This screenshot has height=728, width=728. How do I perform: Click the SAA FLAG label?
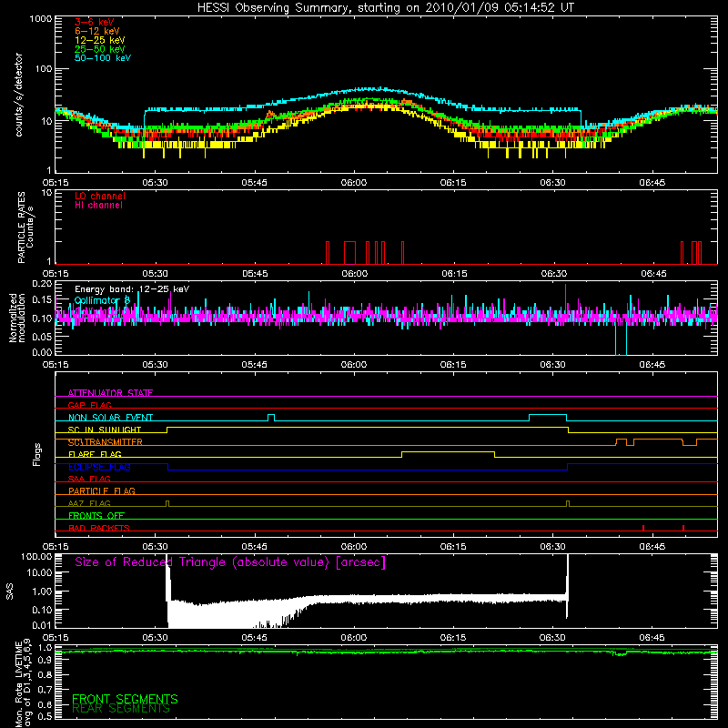[89, 480]
